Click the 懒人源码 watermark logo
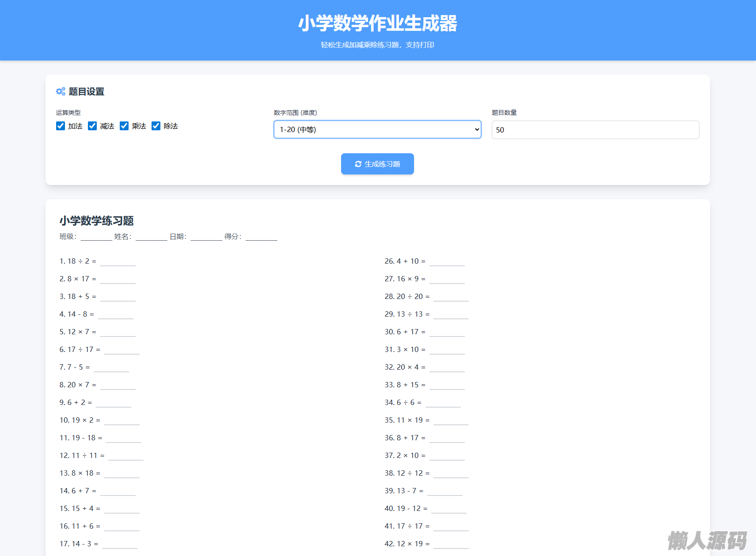Viewport: 756px width, 556px height. pos(707,540)
